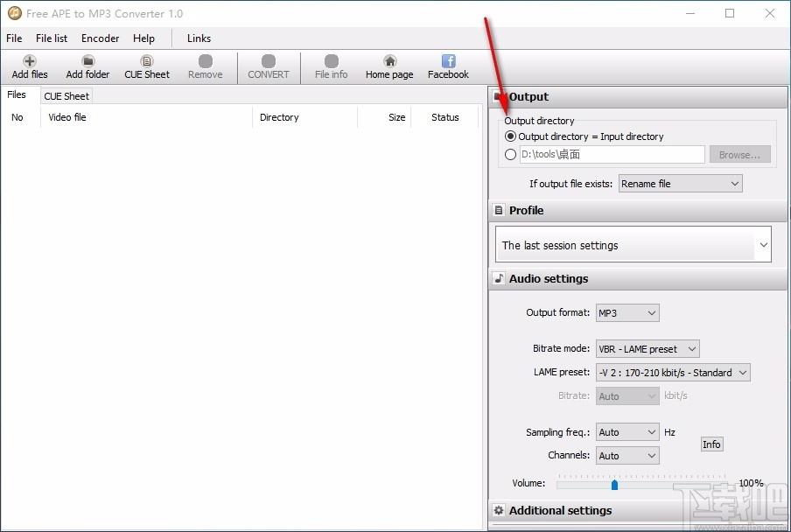Viewport: 791px width, 532px height.
Task: Click the Volume slider handle
Action: point(614,485)
